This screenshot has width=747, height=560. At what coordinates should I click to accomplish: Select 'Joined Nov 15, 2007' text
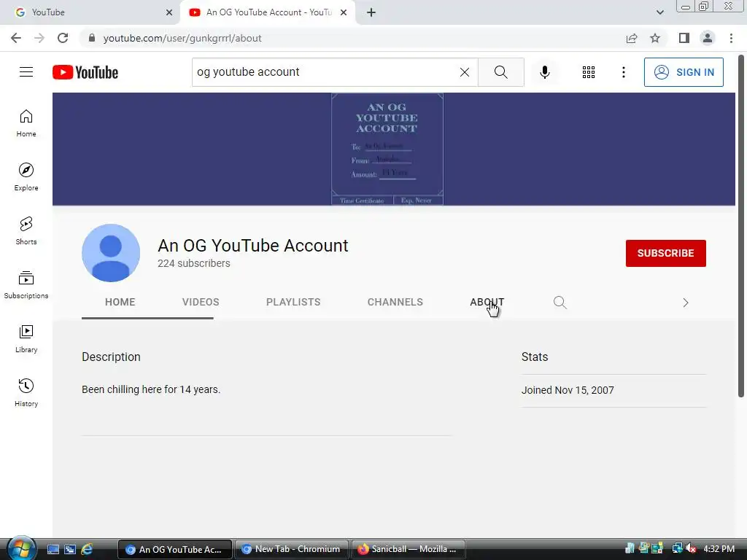point(568,390)
